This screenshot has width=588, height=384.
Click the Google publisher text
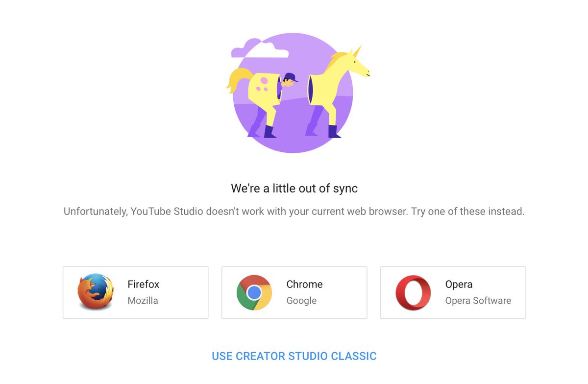click(301, 301)
